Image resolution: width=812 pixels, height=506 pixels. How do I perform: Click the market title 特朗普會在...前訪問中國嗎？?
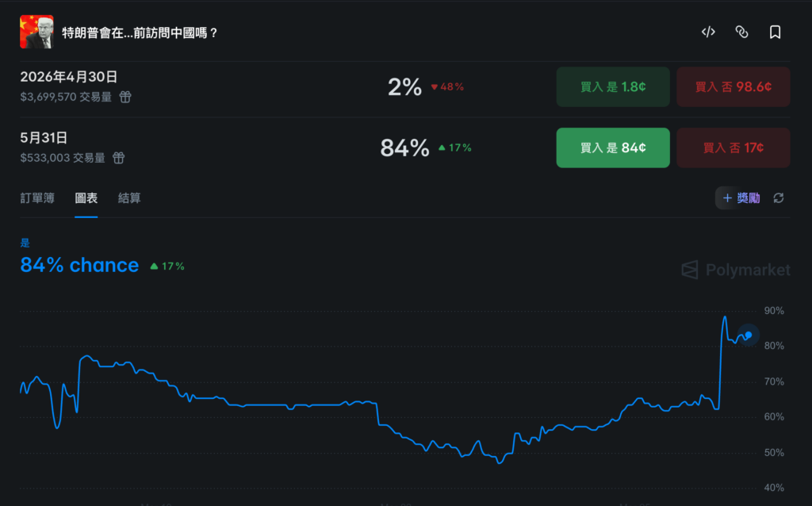(x=140, y=33)
